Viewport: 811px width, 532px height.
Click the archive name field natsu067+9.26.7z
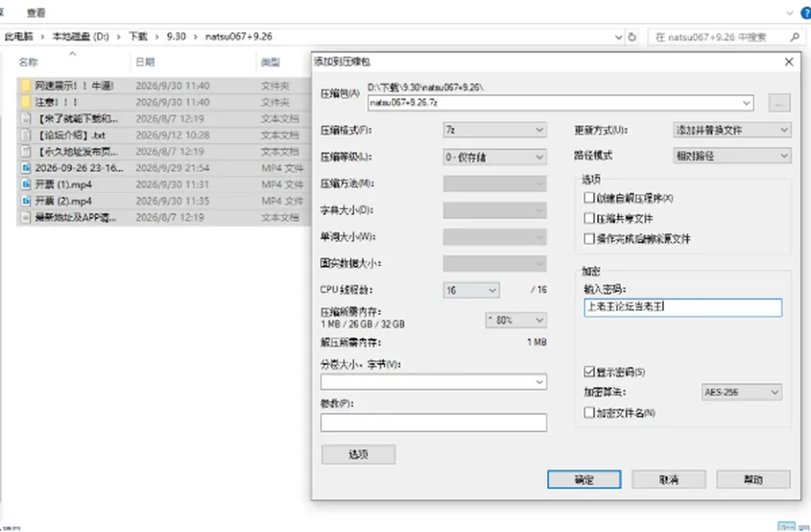561,103
